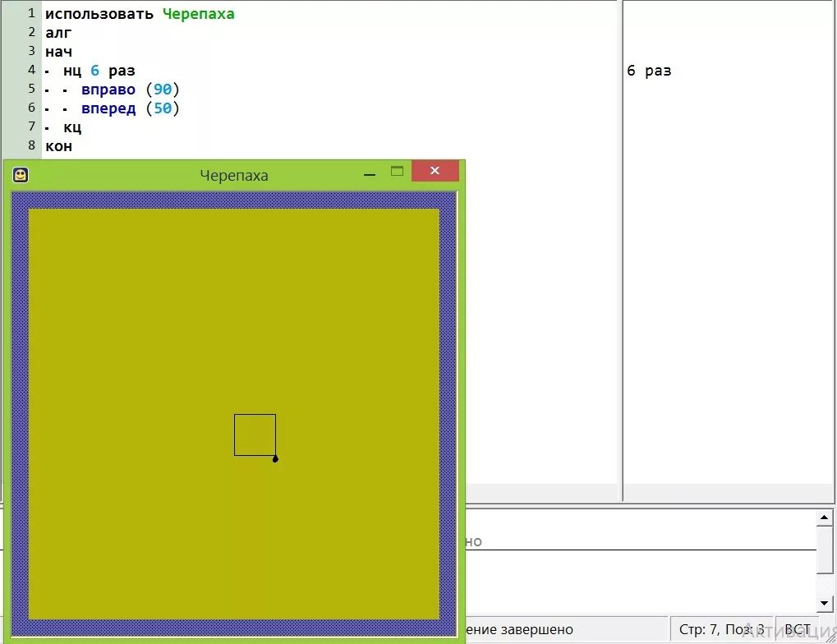Click the loop count 6 in code
Image resolution: width=837 pixels, height=644 pixels.
pyautogui.click(x=95, y=71)
